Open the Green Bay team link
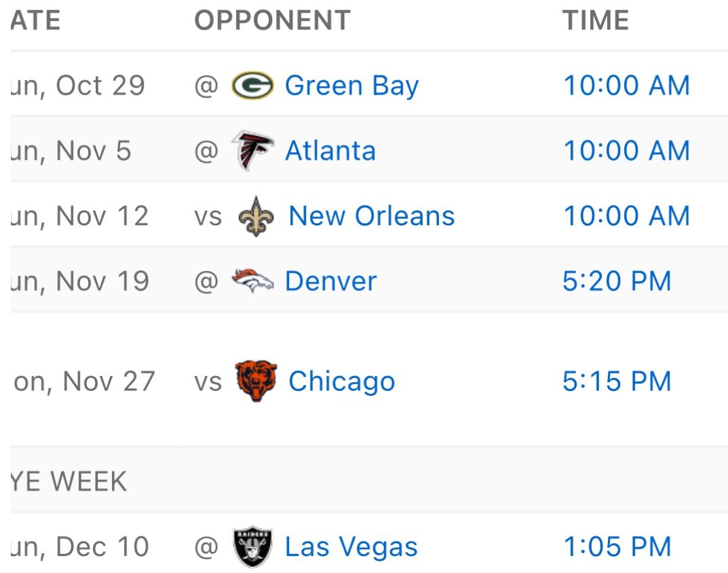The height and width of the screenshot is (573, 728). click(351, 86)
